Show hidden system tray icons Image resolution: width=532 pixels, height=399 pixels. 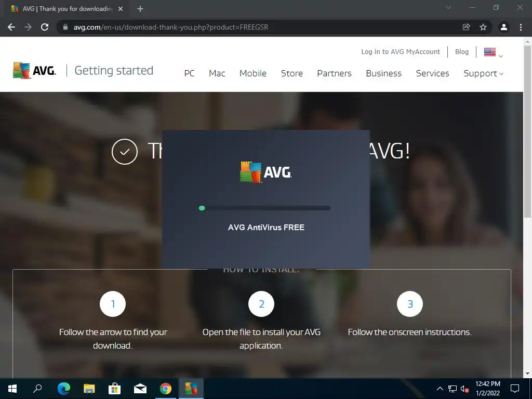(440, 389)
